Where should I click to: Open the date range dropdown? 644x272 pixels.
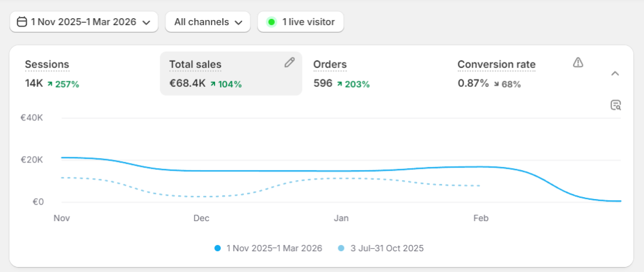point(84,22)
